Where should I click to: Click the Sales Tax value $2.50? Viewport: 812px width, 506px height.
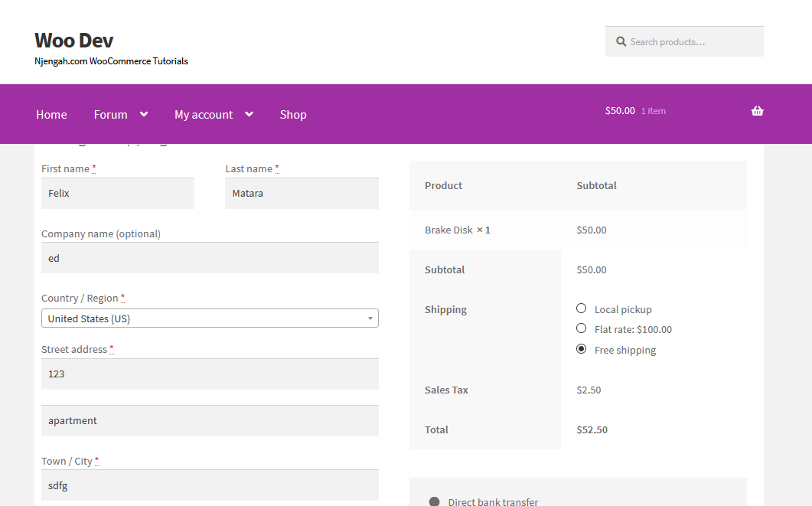589,390
